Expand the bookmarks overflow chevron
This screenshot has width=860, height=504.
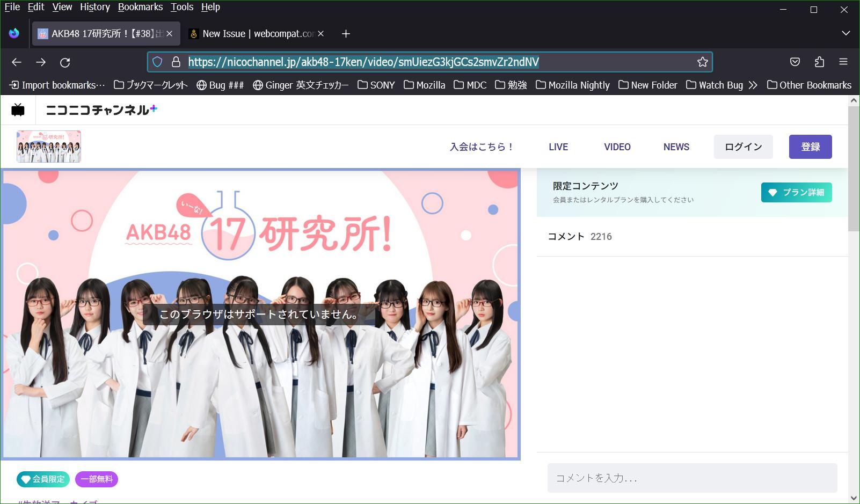(x=753, y=85)
